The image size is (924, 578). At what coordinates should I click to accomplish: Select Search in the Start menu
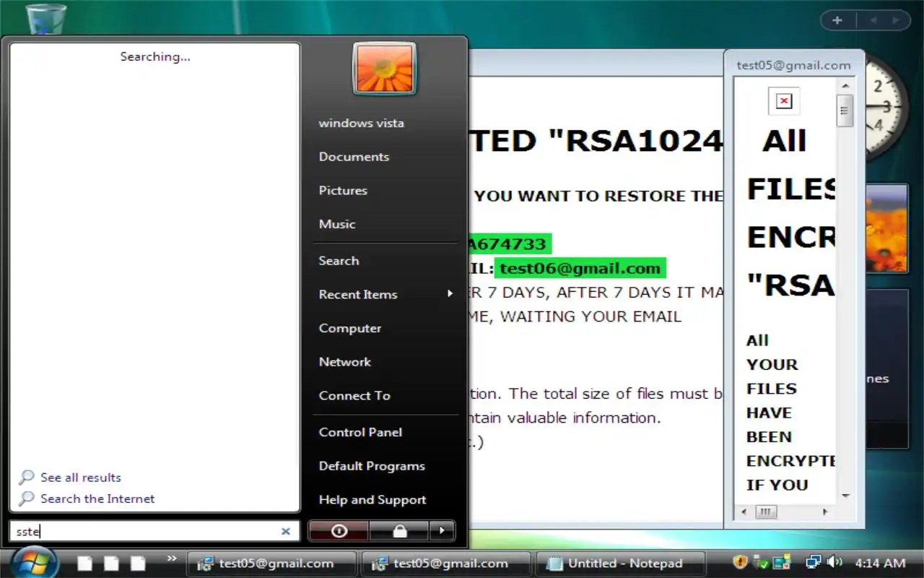(x=339, y=261)
